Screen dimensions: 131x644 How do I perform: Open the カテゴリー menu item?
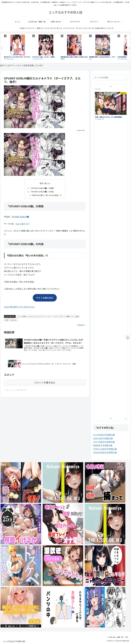[94, 22]
